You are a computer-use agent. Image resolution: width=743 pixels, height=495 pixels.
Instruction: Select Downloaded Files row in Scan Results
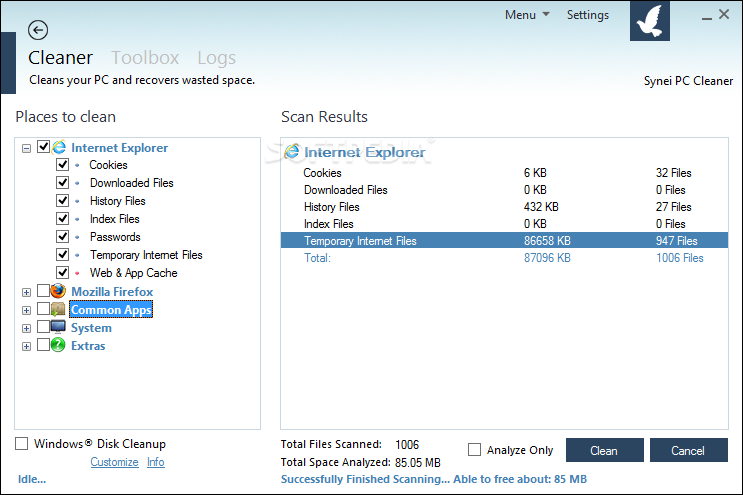(504, 190)
